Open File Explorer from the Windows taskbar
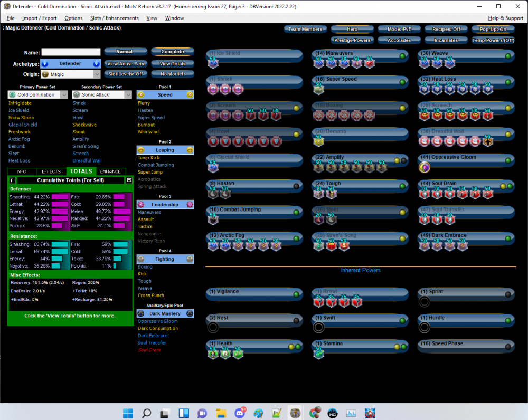 221,413
